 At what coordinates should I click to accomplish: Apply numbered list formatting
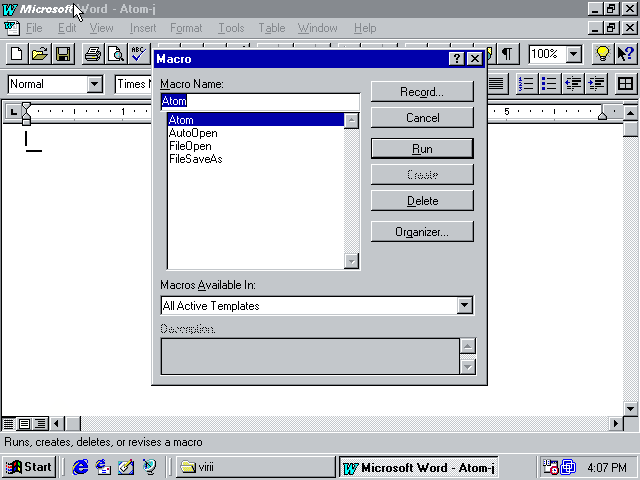click(x=526, y=84)
